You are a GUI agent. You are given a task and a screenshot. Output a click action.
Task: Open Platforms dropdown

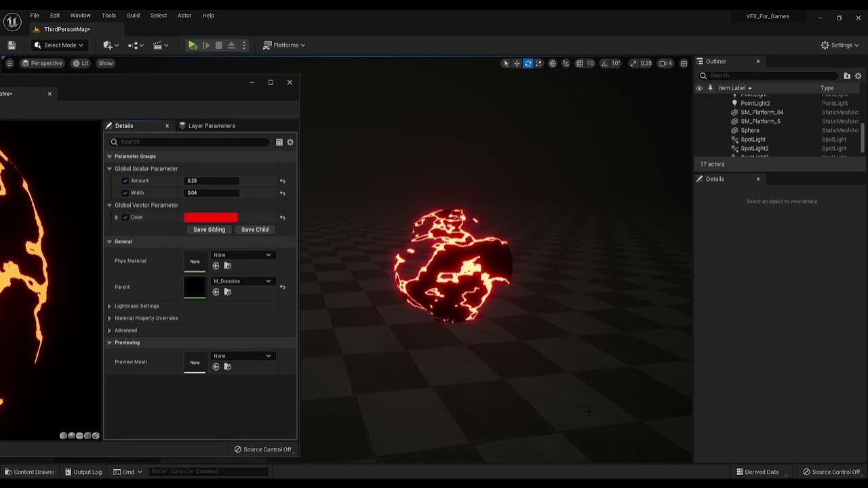click(x=284, y=45)
